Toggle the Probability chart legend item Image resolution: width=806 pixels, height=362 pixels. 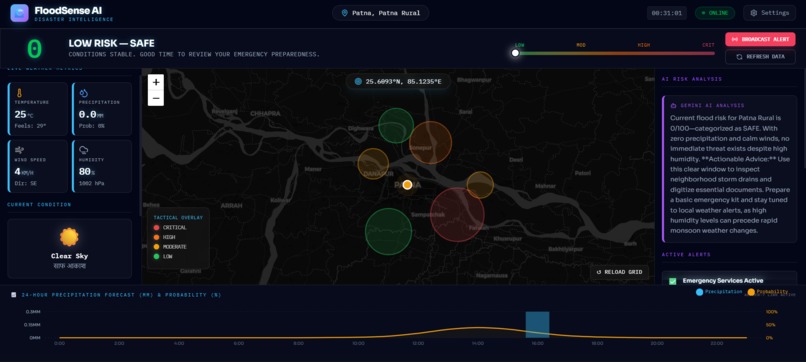[767, 292]
